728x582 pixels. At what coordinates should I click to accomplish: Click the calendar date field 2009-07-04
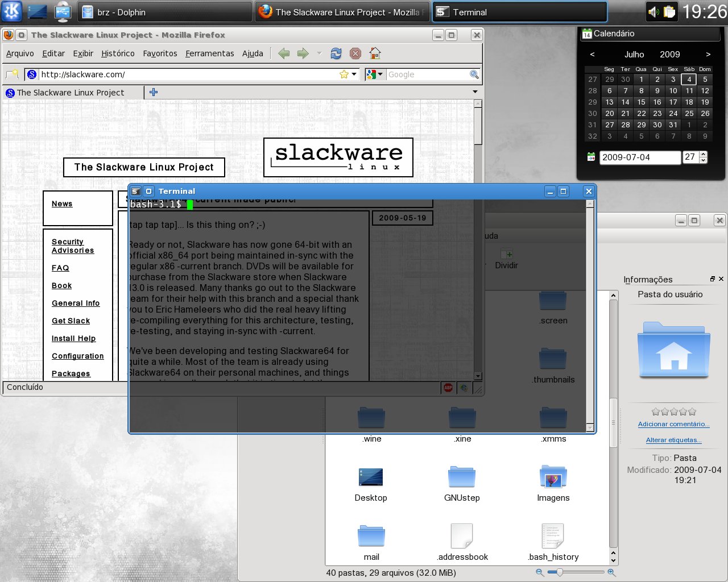point(640,157)
